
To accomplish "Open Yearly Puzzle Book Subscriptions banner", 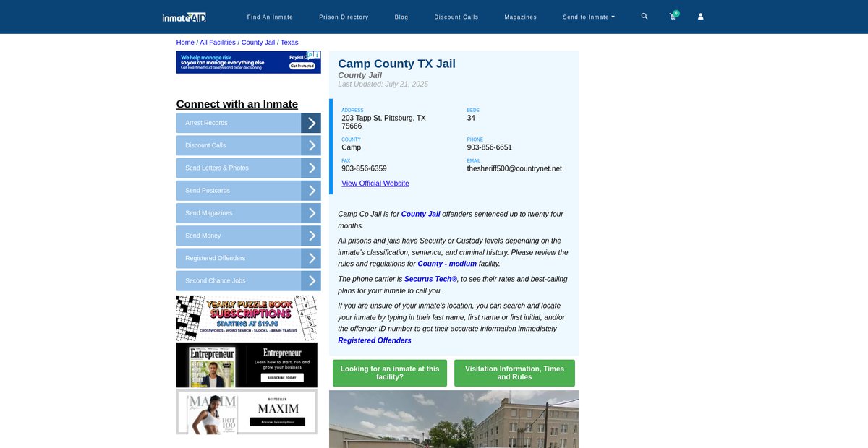I will point(247,318).
